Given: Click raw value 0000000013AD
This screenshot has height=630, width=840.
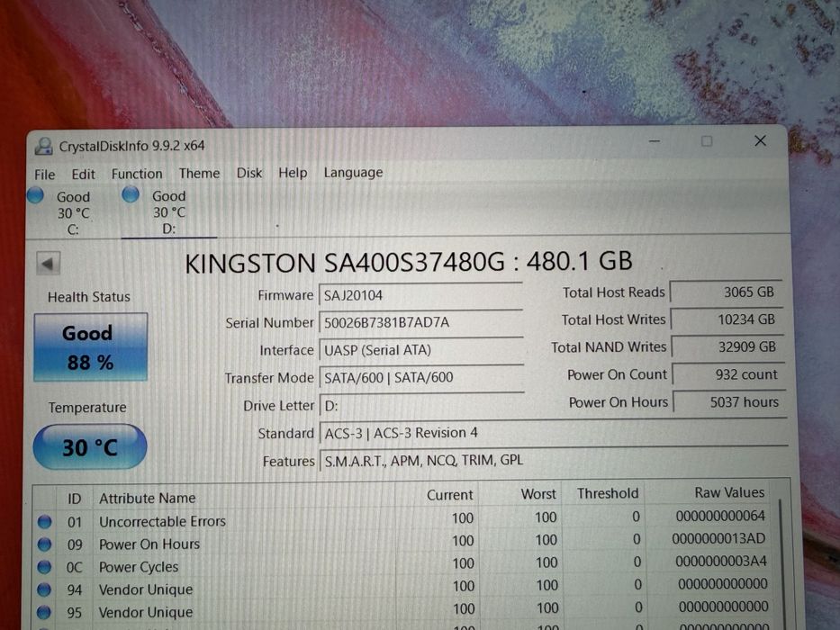Looking at the screenshot, I should tap(719, 539).
